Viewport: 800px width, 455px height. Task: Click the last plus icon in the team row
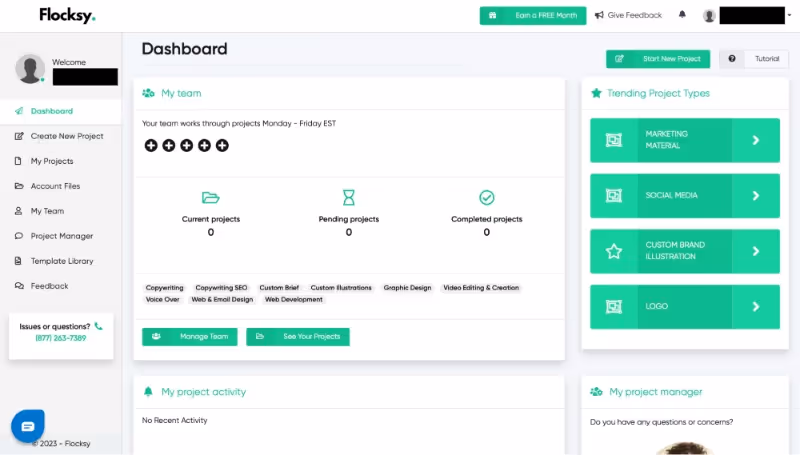(222, 145)
